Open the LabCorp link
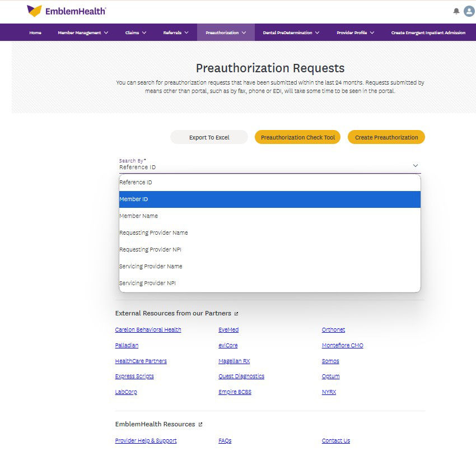The height and width of the screenshot is (465, 476). [x=126, y=392]
